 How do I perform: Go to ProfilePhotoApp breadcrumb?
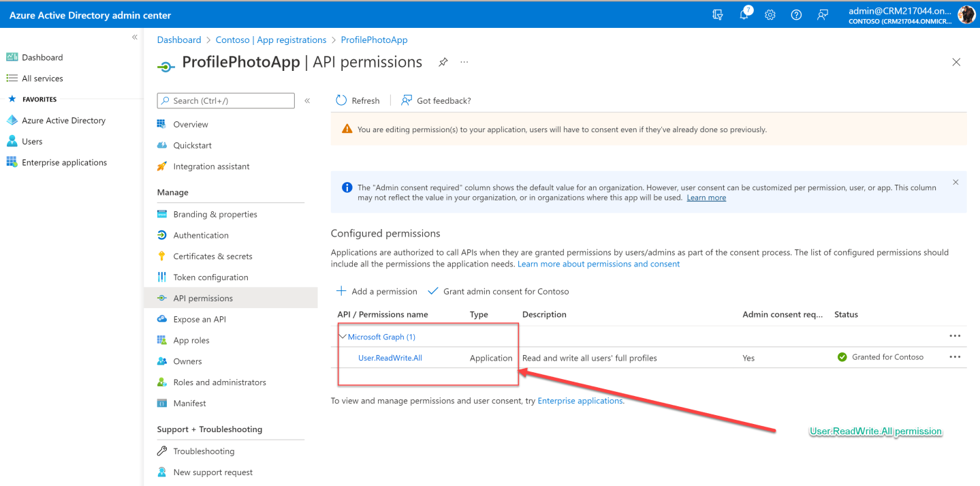point(375,40)
